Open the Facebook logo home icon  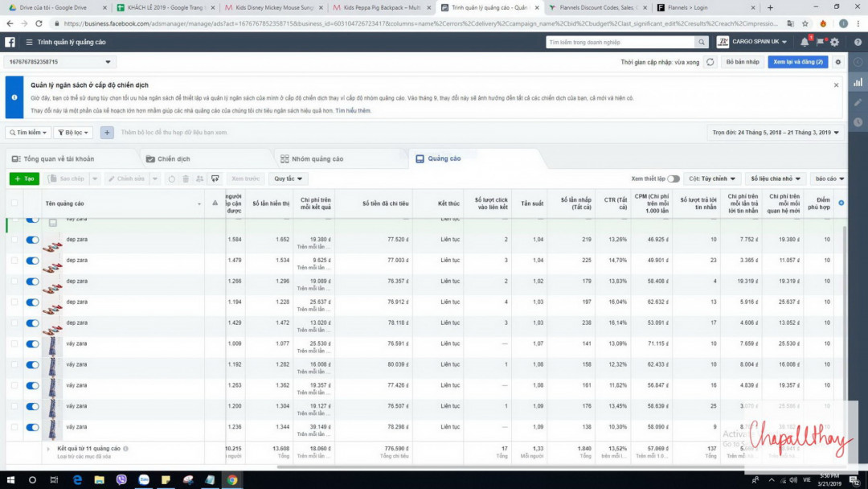[x=10, y=42]
